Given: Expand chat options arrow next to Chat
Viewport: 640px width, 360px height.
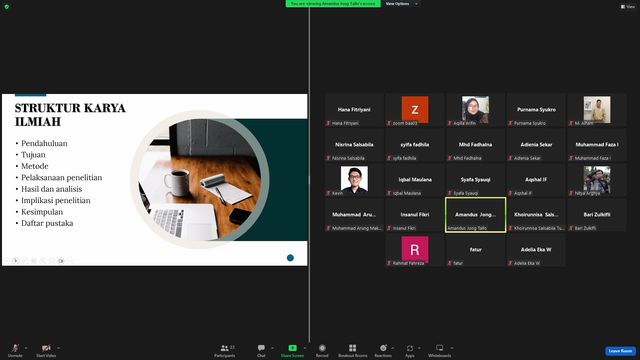Looking at the screenshot, I should [272, 348].
